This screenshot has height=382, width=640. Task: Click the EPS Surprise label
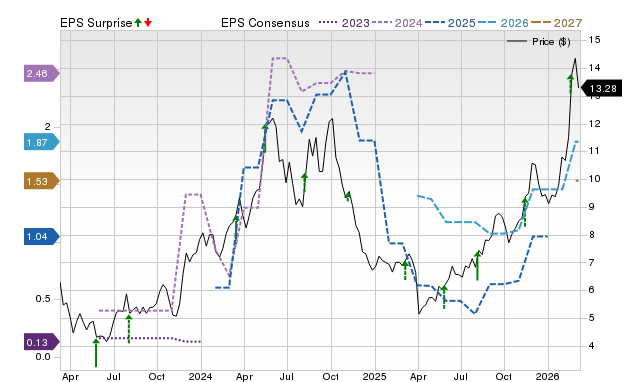pyautogui.click(x=96, y=23)
